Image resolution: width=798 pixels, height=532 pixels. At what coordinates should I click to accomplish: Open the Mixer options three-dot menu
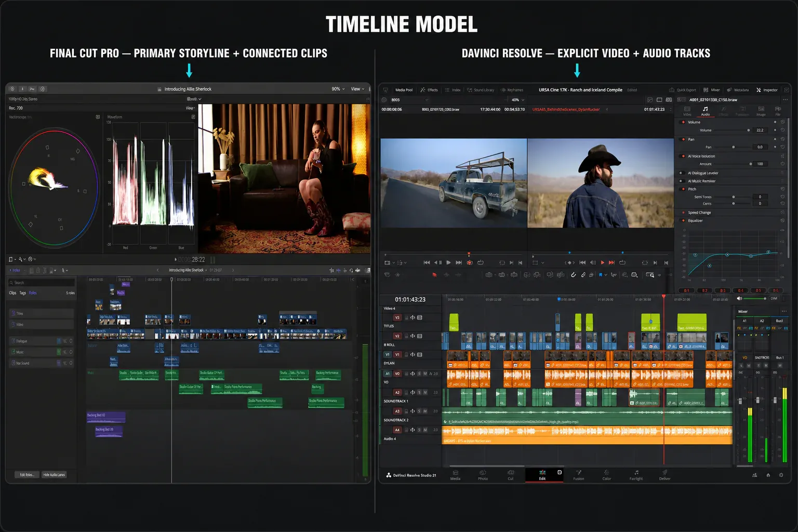[x=784, y=311]
